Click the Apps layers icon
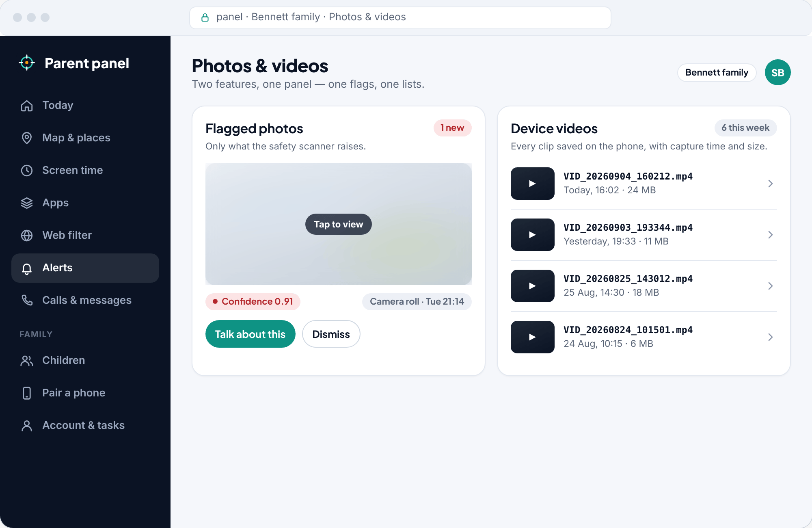This screenshot has height=528, width=812. click(27, 203)
